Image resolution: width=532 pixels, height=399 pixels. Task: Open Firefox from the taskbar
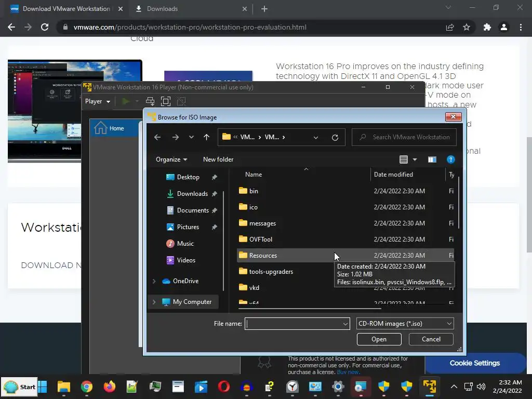point(109,387)
